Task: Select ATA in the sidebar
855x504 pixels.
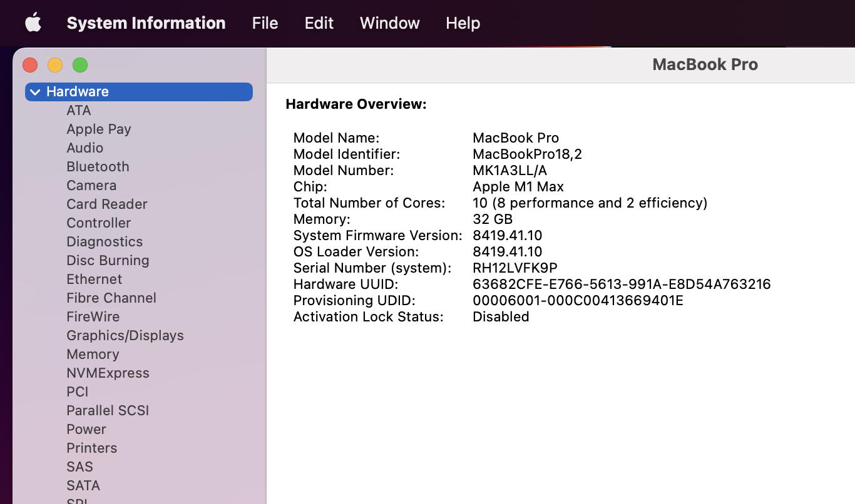Action: (79, 110)
